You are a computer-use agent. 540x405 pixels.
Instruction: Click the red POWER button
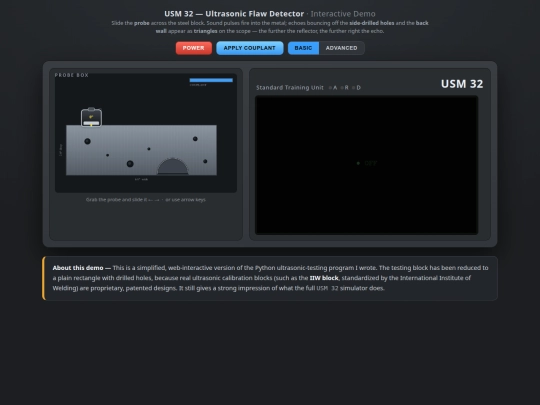click(x=194, y=48)
